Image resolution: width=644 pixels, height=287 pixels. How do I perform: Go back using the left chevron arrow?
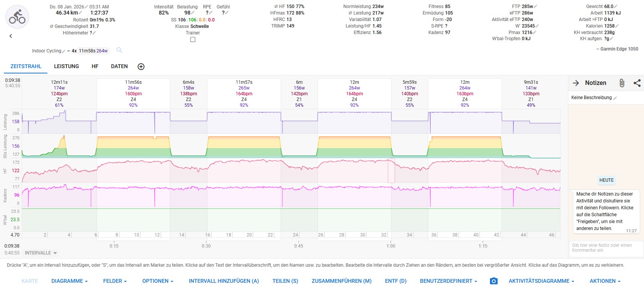(11, 36)
